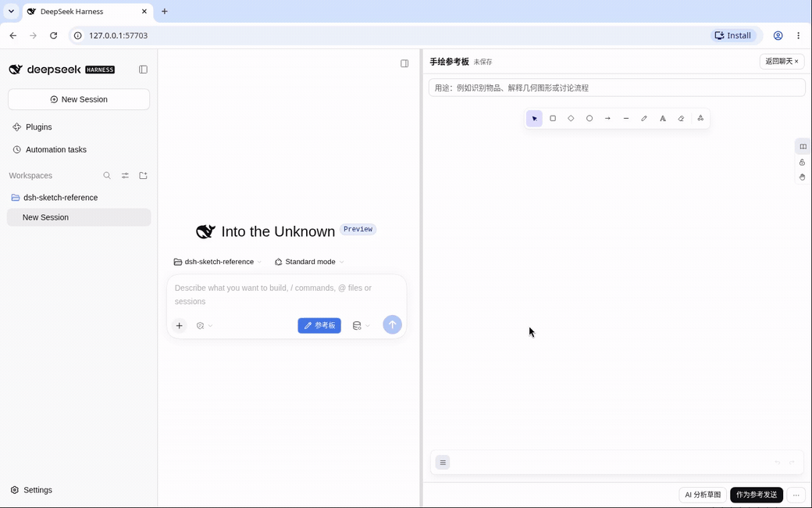Open the browser profile icon

click(x=778, y=35)
